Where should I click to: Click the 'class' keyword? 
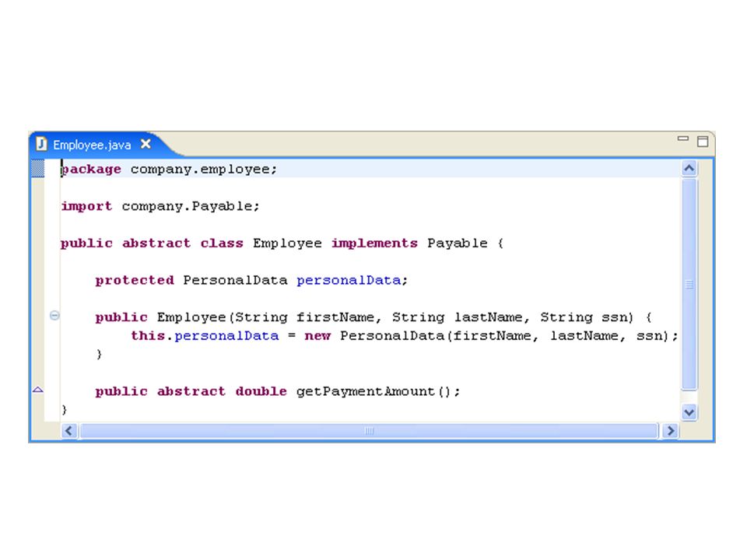(222, 243)
